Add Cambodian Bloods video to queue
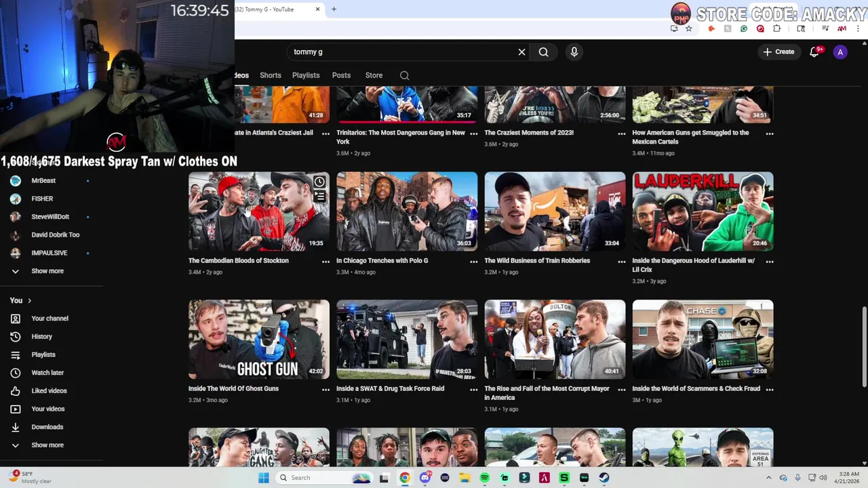868x488 pixels. pyautogui.click(x=319, y=197)
